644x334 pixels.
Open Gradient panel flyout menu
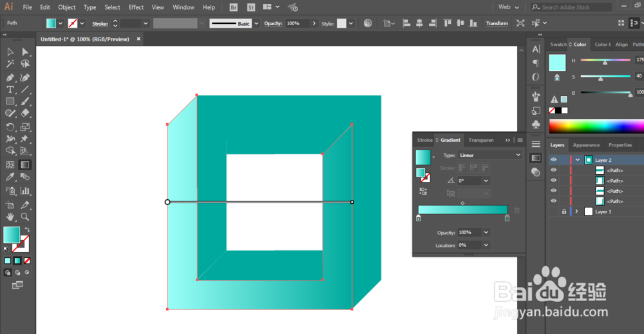click(520, 141)
